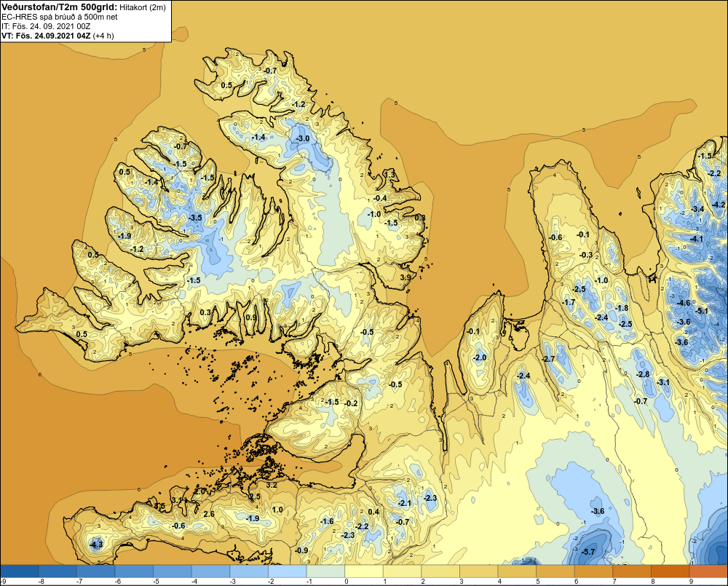
Task: Click the '-5.7' temperature label
Action: click(x=588, y=552)
